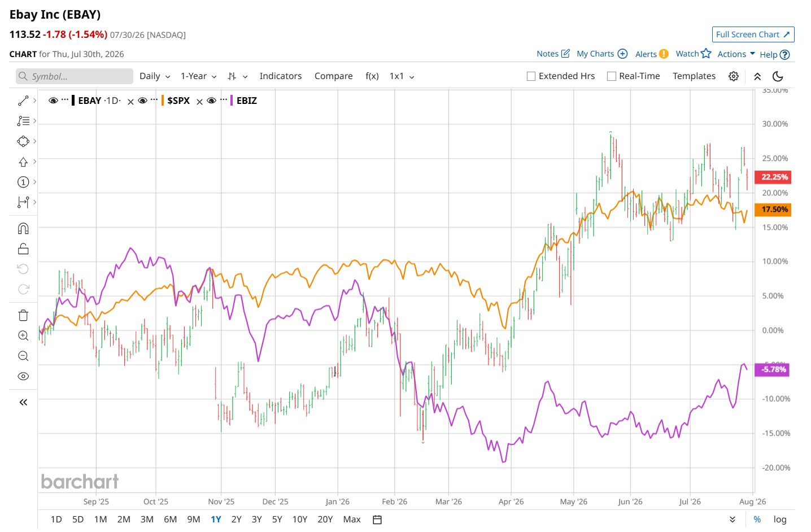Open the My Charts link

[602, 54]
